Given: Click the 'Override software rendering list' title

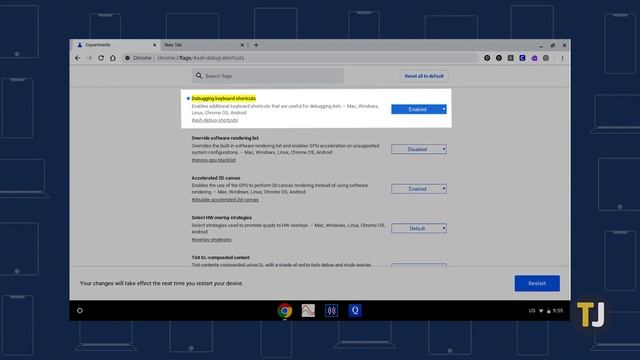Looking at the screenshot, I should tap(225, 138).
